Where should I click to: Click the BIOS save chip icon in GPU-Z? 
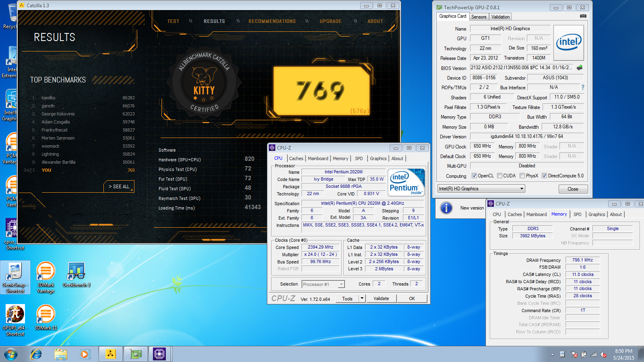click(x=580, y=68)
